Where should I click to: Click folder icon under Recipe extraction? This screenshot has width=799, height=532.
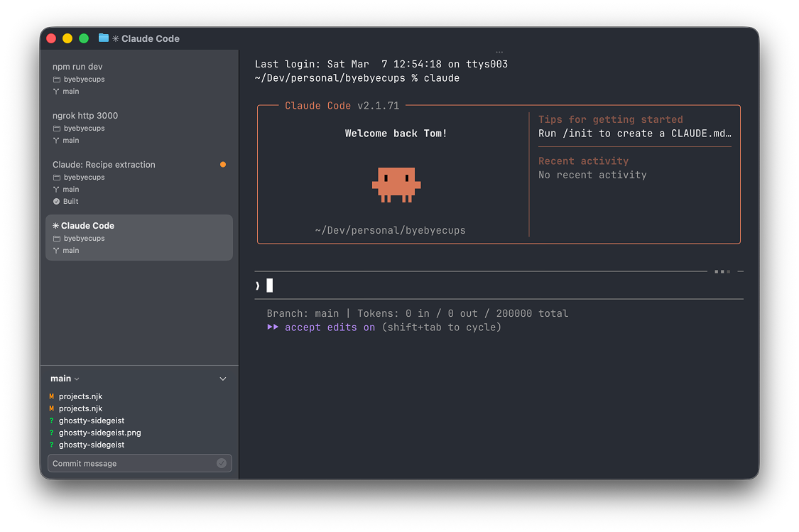(x=57, y=178)
